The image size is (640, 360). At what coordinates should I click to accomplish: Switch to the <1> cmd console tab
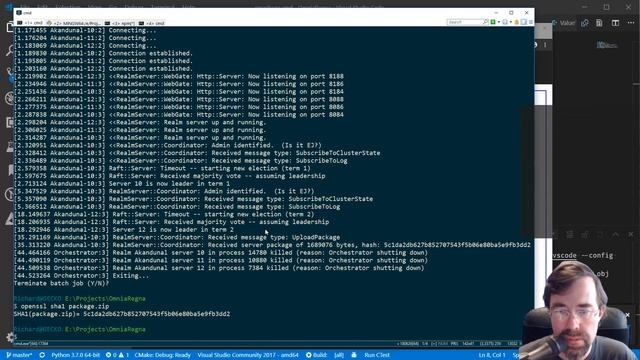point(30,23)
